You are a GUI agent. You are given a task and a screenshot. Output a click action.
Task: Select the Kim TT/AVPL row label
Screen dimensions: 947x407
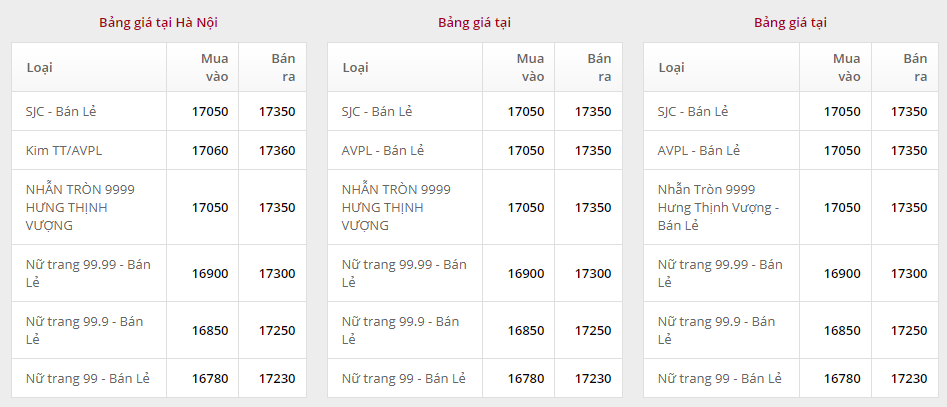(64, 150)
